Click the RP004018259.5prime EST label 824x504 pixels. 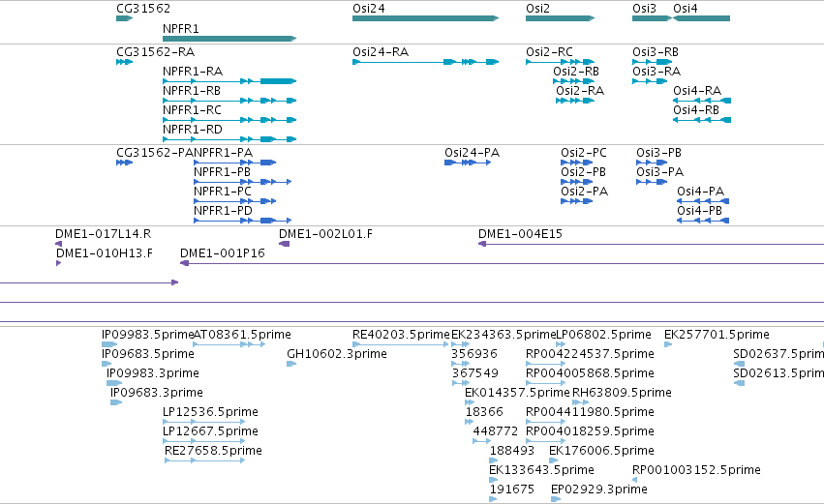tap(590, 432)
